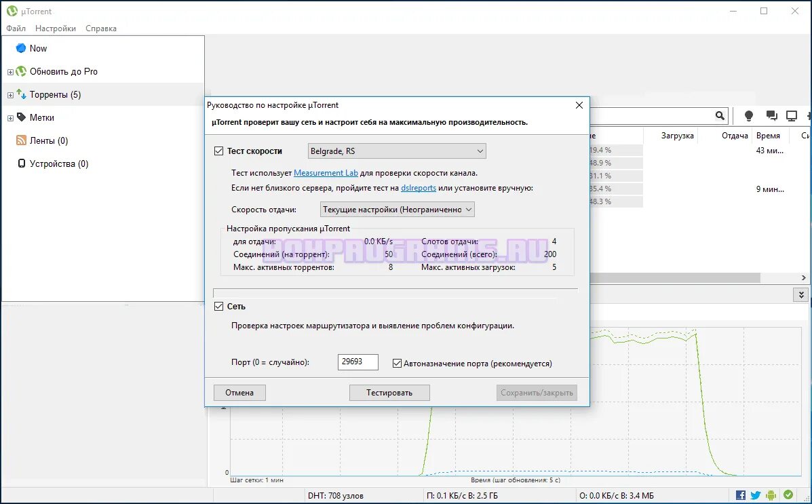
Task: Click the '43 ми...' time cell
Action: point(770,150)
